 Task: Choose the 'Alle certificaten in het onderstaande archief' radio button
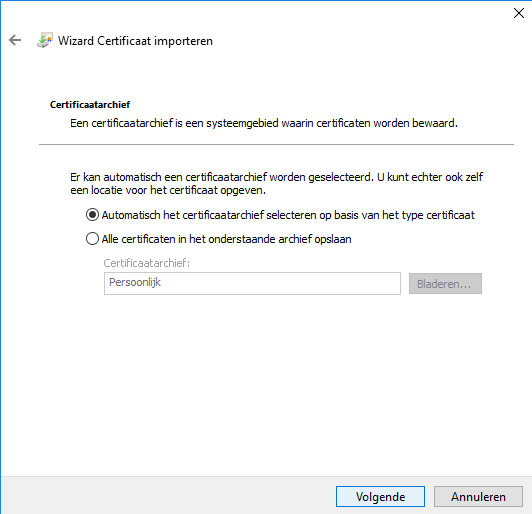(92, 239)
